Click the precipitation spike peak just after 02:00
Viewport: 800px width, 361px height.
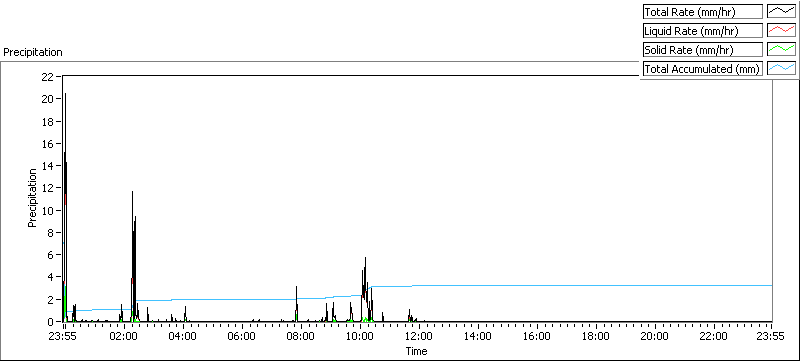133,192
